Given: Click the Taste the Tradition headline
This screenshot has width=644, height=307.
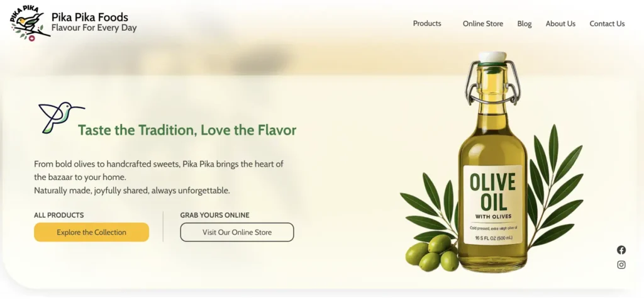Looking at the screenshot, I should (187, 130).
